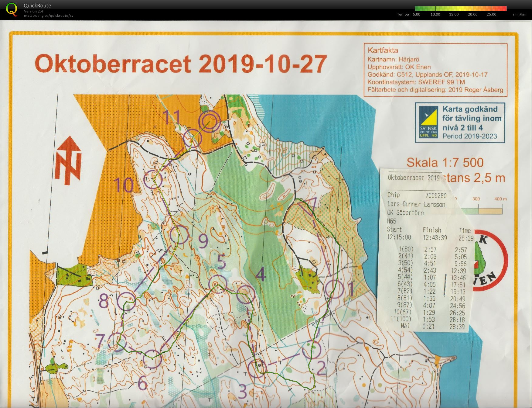Click finish time 12:43:39 on receipt
Image resolution: width=532 pixels, height=408 pixels.
click(x=435, y=237)
